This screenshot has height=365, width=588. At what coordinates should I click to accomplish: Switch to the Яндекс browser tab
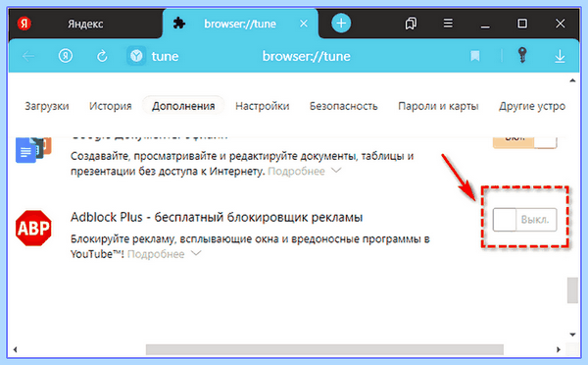pyautogui.click(x=85, y=24)
